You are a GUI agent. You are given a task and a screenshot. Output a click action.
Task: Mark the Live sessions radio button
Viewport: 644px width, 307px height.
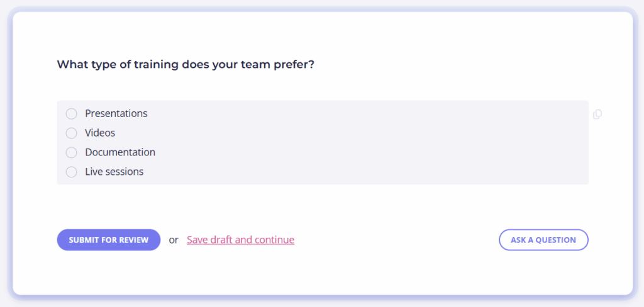[72, 172]
